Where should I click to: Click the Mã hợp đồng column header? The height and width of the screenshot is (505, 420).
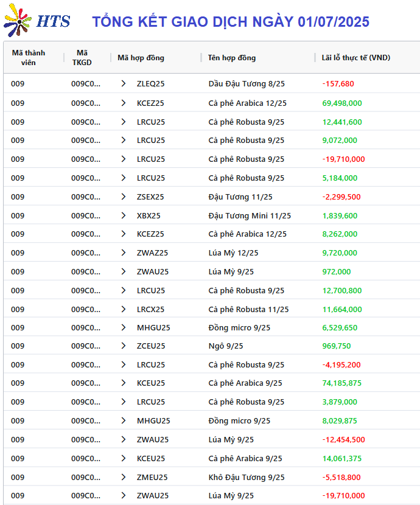pyautogui.click(x=141, y=58)
